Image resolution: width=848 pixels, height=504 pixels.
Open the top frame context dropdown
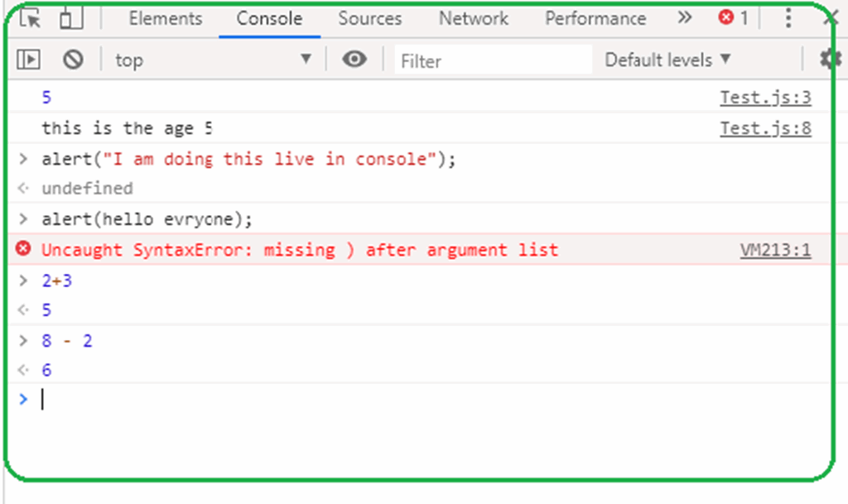[x=215, y=59]
